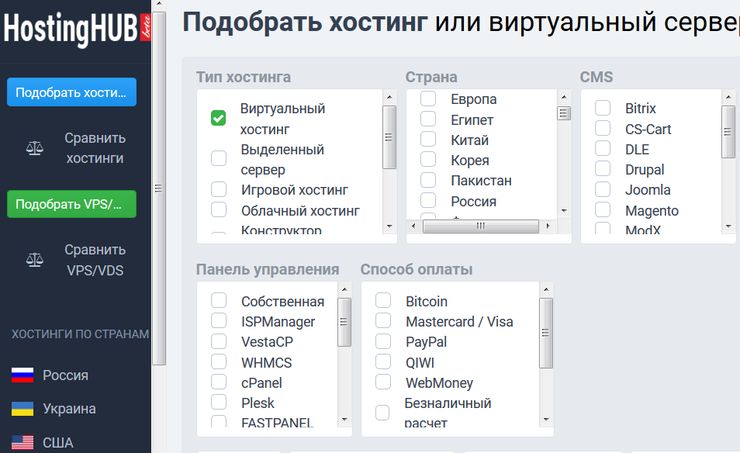Click the blue Подобрать хости... button
Viewport: 740px width, 453px height.
[x=72, y=92]
